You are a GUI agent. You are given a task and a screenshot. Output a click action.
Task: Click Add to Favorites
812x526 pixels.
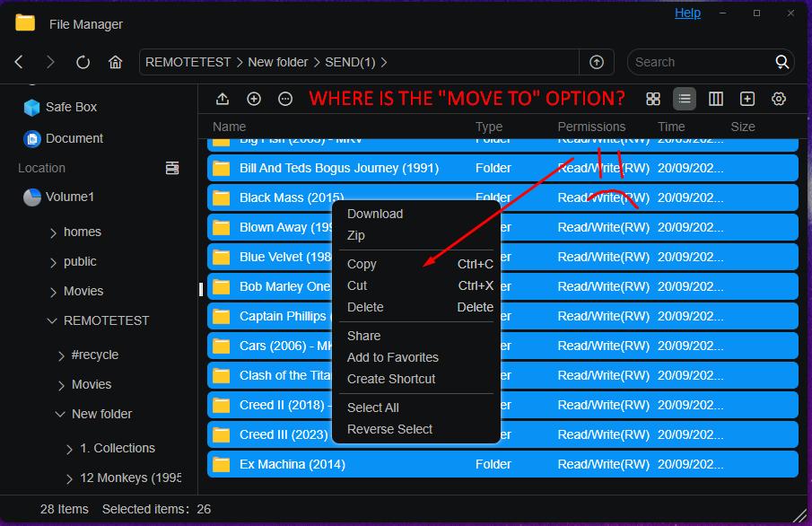[416, 357]
